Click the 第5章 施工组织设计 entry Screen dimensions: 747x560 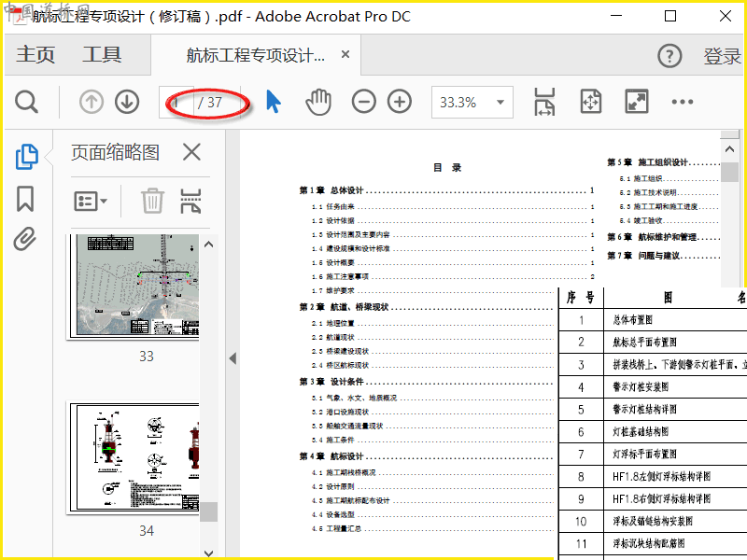pyautogui.click(x=663, y=162)
